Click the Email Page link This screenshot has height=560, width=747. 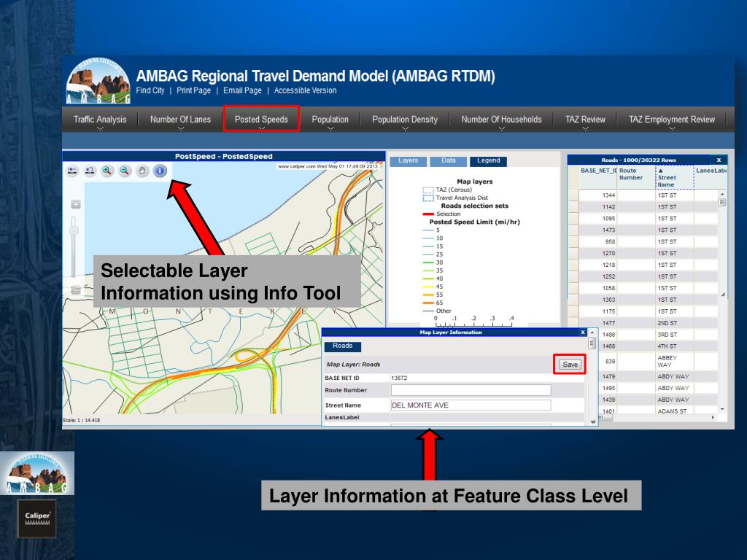click(x=242, y=90)
